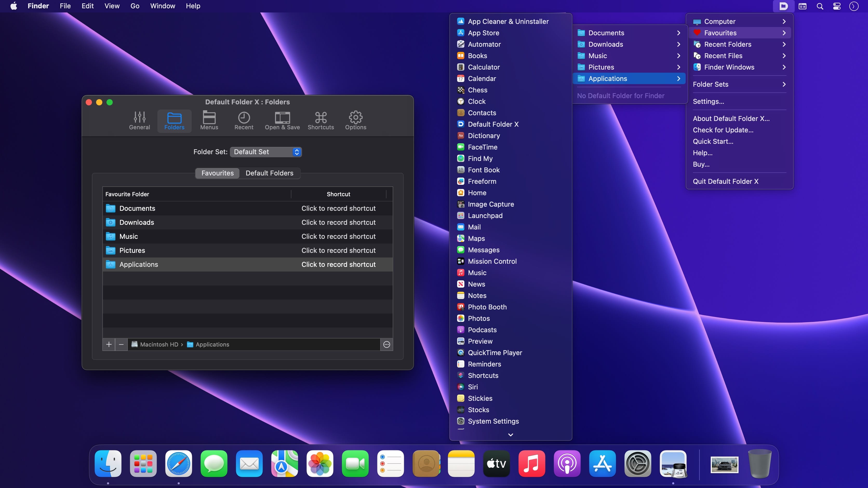Switch to Open & Save pane
This screenshot has height=488, width=868.
tap(282, 120)
